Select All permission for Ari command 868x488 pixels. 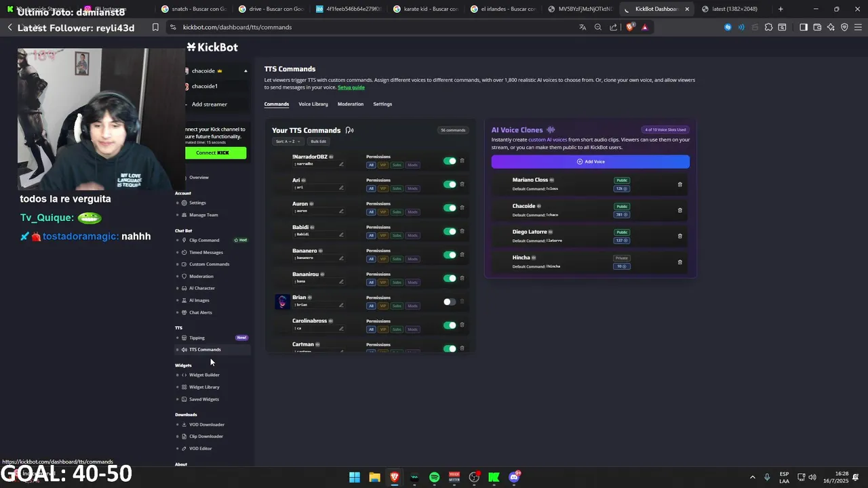tap(371, 188)
